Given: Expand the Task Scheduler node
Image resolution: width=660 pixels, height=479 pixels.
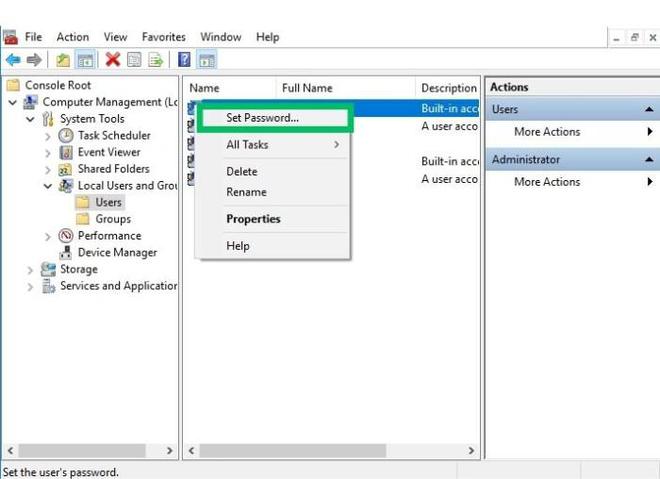Looking at the screenshot, I should [48, 136].
